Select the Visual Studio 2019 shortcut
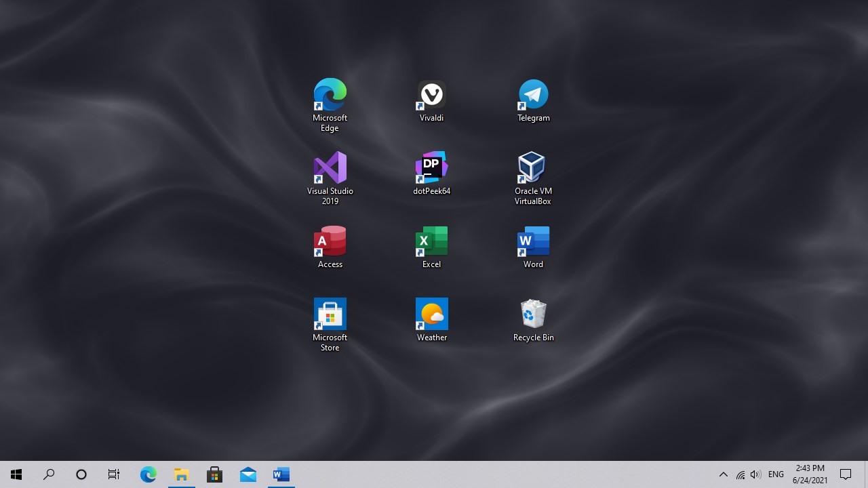Screen dimensions: 868x488 tap(330, 179)
